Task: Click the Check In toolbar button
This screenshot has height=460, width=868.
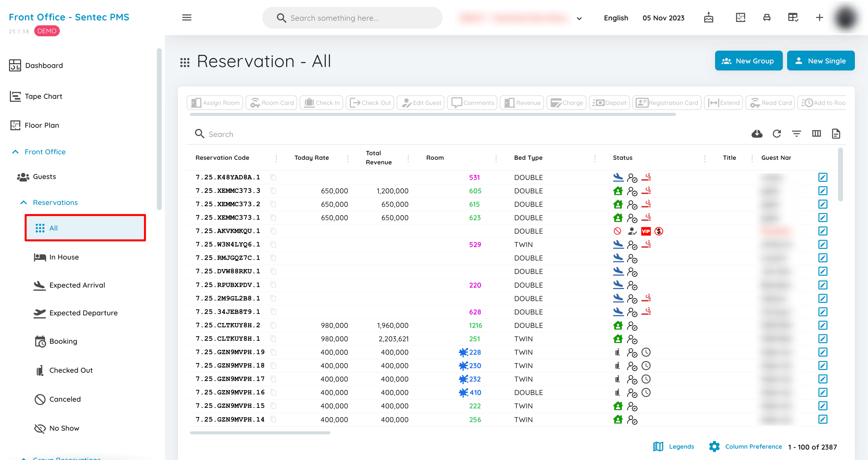Action: [321, 103]
